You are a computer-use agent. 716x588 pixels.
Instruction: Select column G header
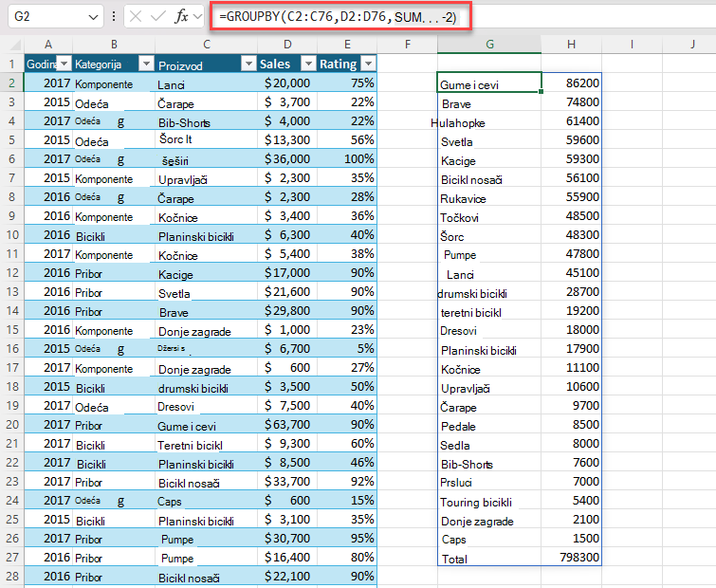pyautogui.click(x=489, y=45)
